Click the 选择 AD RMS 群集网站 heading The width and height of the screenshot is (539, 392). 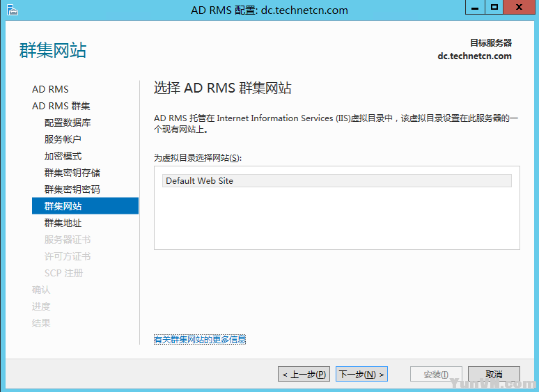coord(222,88)
